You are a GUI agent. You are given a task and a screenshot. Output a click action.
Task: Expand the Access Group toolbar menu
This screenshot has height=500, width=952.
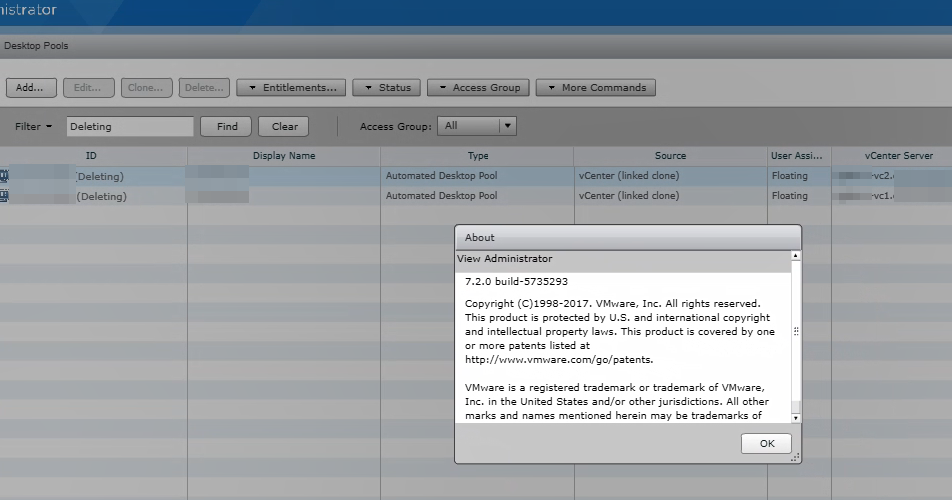[478, 88]
